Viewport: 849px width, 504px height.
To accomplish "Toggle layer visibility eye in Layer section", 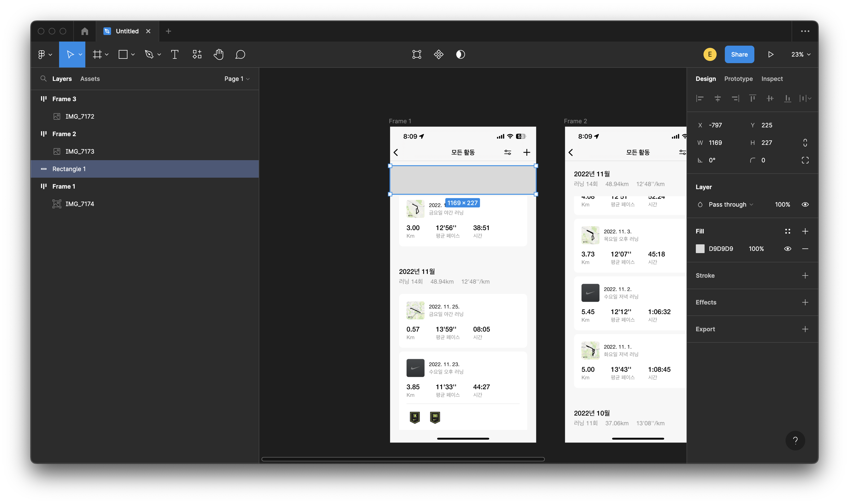I will pos(805,204).
